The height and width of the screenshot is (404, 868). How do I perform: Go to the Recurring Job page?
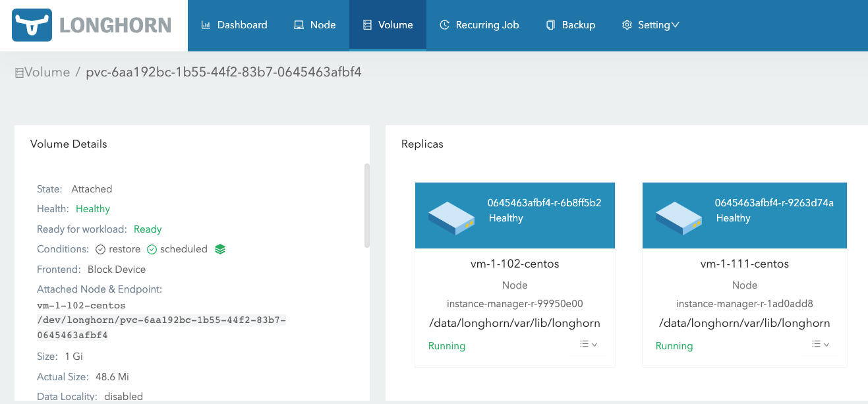pyautogui.click(x=479, y=25)
